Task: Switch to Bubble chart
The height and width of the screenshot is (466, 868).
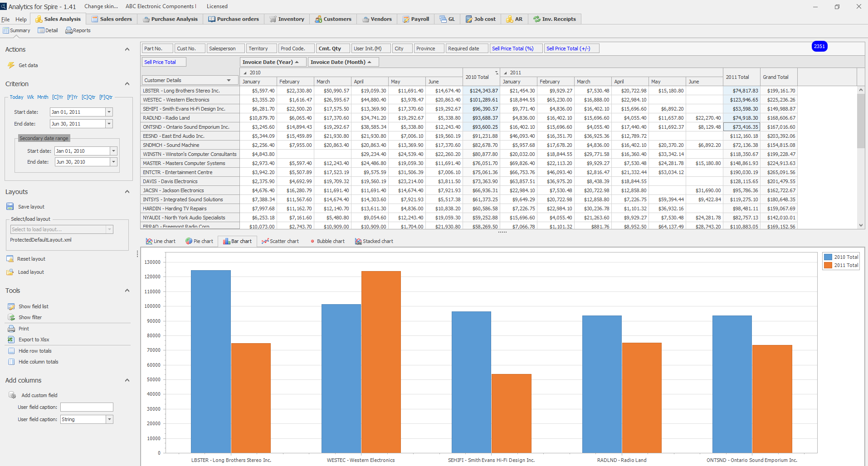Action: 327,241
